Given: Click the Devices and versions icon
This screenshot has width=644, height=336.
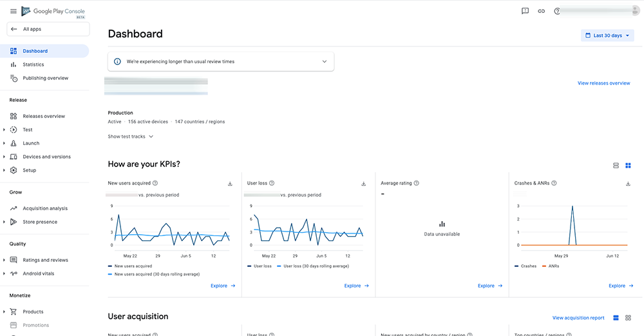Looking at the screenshot, I should coord(14,157).
